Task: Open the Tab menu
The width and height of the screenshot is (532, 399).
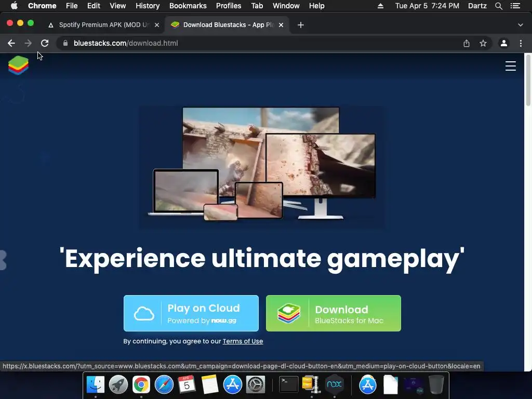Action: (x=257, y=6)
